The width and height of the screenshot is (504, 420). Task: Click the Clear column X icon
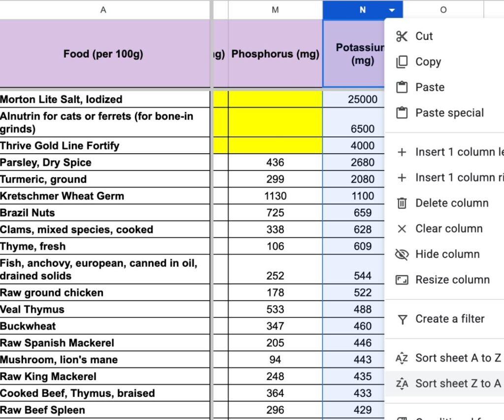pos(402,228)
